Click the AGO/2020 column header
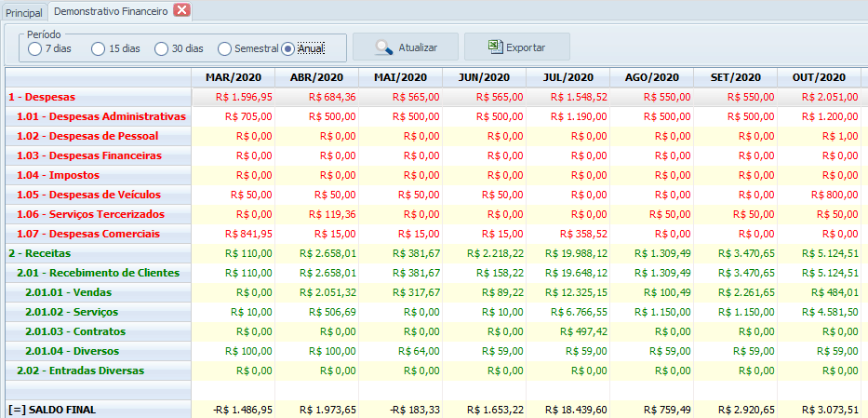This screenshot has height=418, width=868. click(x=651, y=77)
